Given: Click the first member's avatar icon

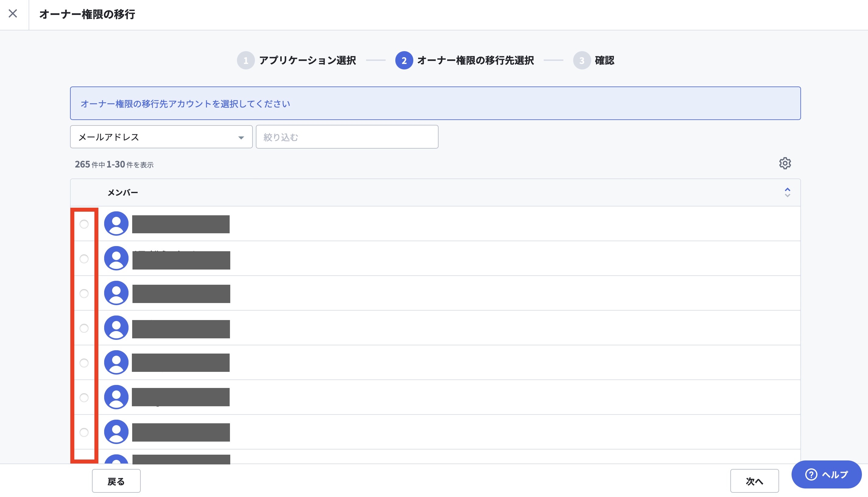Looking at the screenshot, I should [116, 224].
